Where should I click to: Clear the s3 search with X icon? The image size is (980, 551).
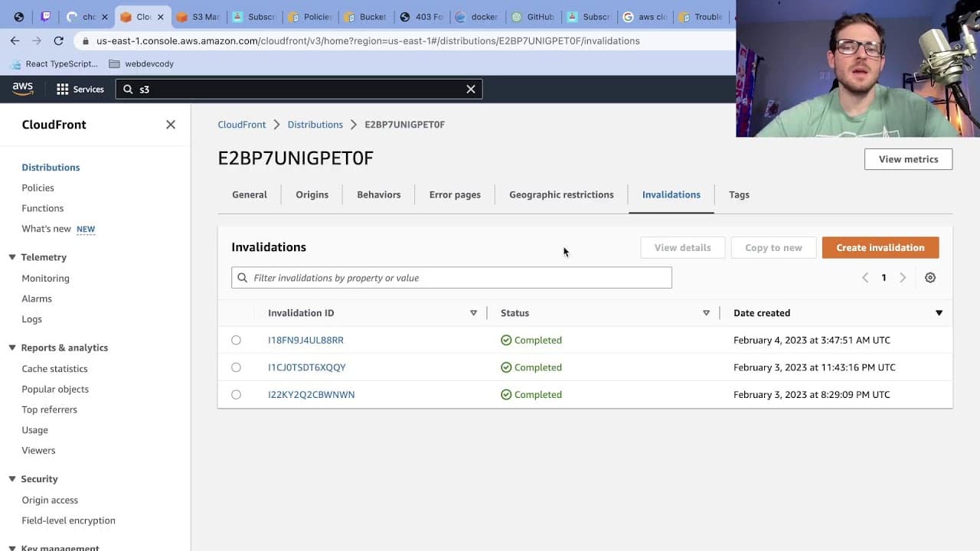[471, 90]
